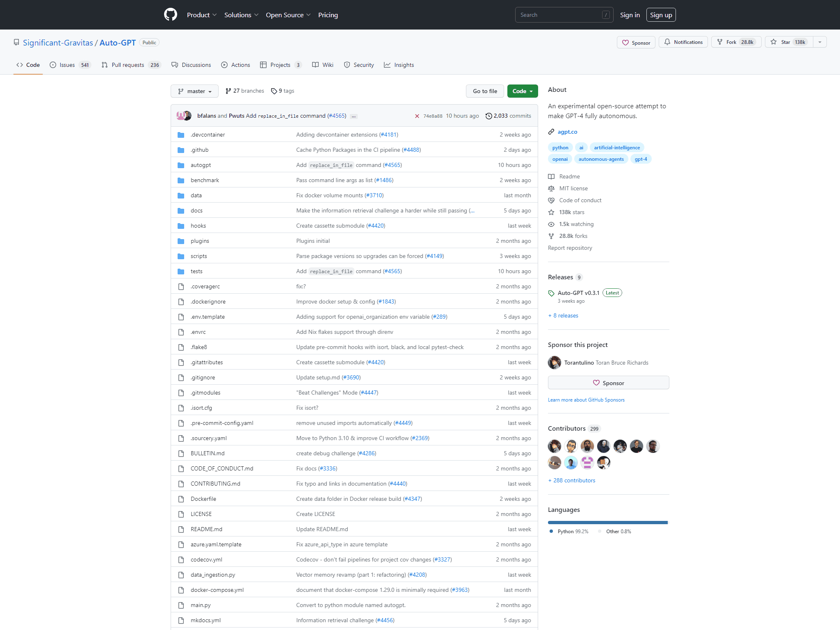
Task: Click the tag icon next to 9 tags
Action: point(274,91)
